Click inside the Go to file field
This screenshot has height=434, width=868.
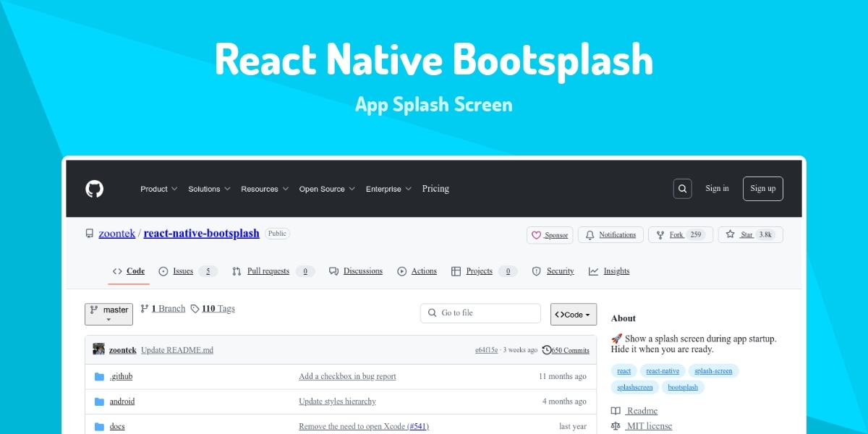point(480,312)
